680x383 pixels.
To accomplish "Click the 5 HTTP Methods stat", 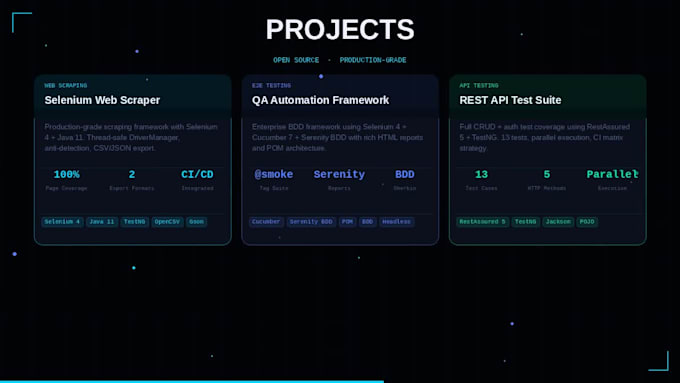I will pos(547,180).
